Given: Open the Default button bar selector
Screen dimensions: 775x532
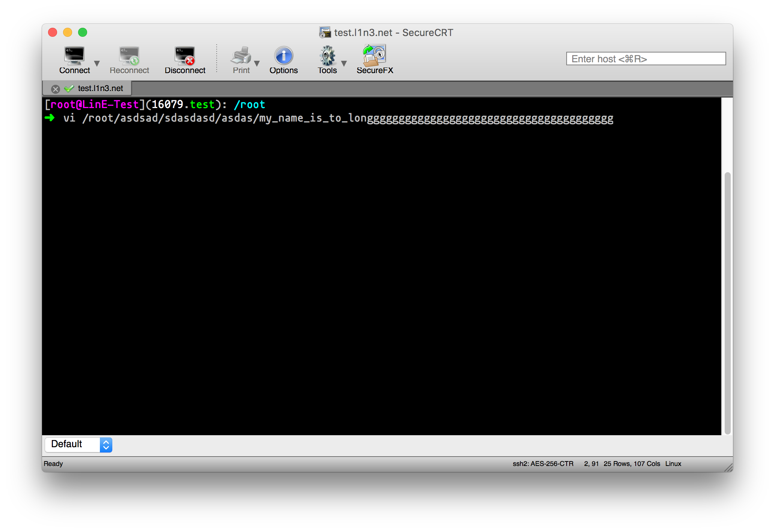Looking at the screenshot, I should (x=78, y=445).
